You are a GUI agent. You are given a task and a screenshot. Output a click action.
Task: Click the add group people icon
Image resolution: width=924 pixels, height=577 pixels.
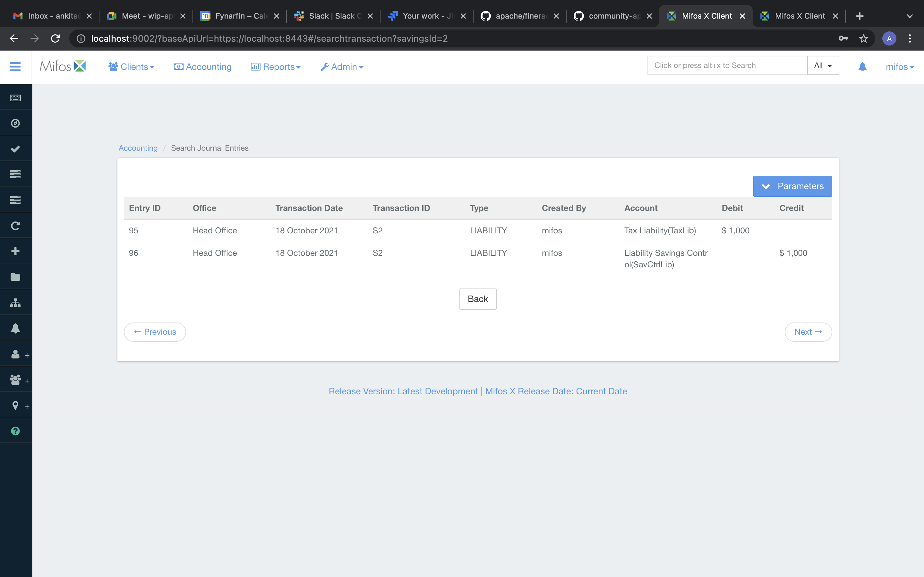[16, 380]
